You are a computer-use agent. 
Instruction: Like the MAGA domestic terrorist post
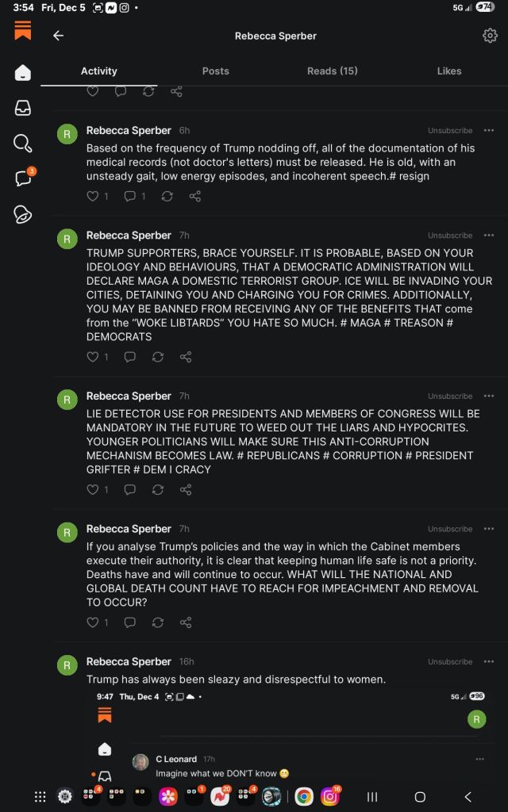coord(93,357)
